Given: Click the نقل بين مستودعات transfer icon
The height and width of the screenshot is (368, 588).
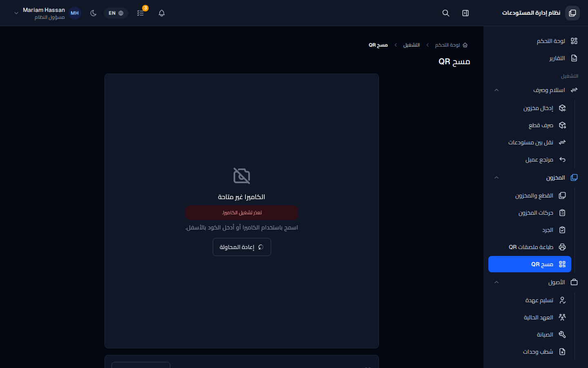Looking at the screenshot, I should tap(562, 142).
